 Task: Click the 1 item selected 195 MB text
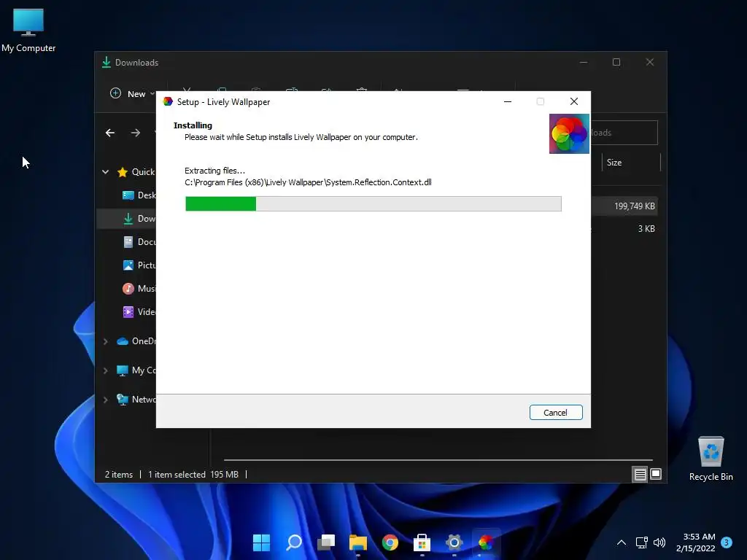193,475
